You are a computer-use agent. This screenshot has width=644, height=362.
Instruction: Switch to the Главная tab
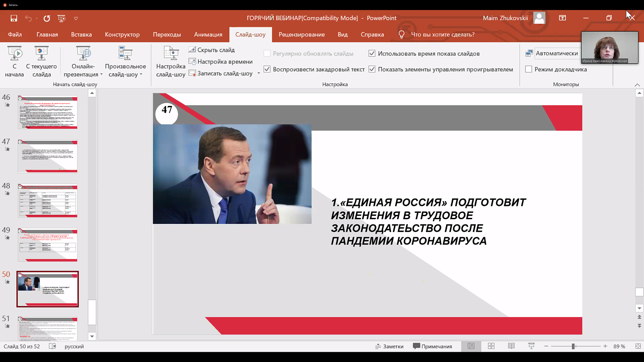47,34
